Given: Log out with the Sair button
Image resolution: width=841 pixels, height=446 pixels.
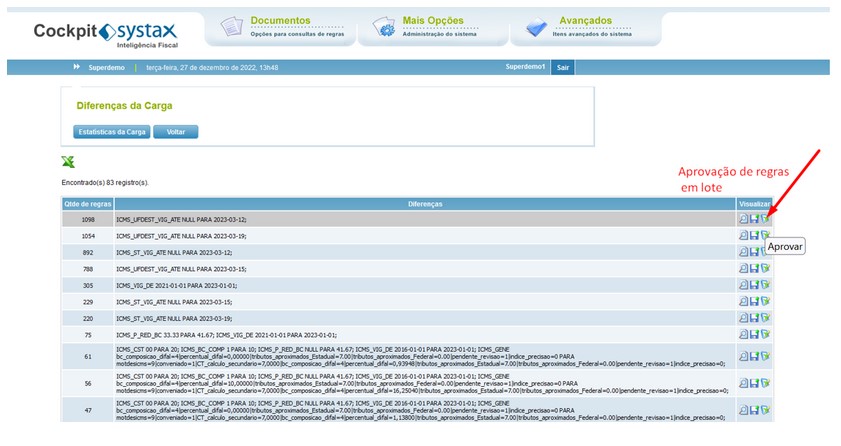Looking at the screenshot, I should click(x=563, y=68).
